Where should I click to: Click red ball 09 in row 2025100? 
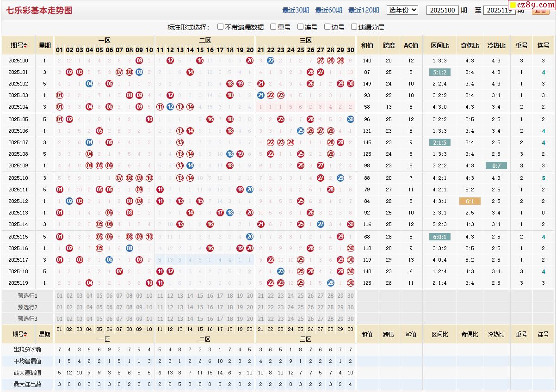click(139, 61)
